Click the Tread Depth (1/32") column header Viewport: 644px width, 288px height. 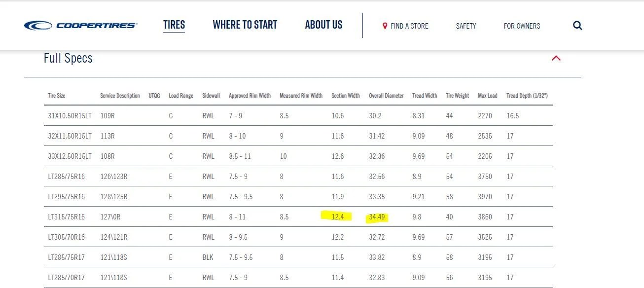[527, 96]
